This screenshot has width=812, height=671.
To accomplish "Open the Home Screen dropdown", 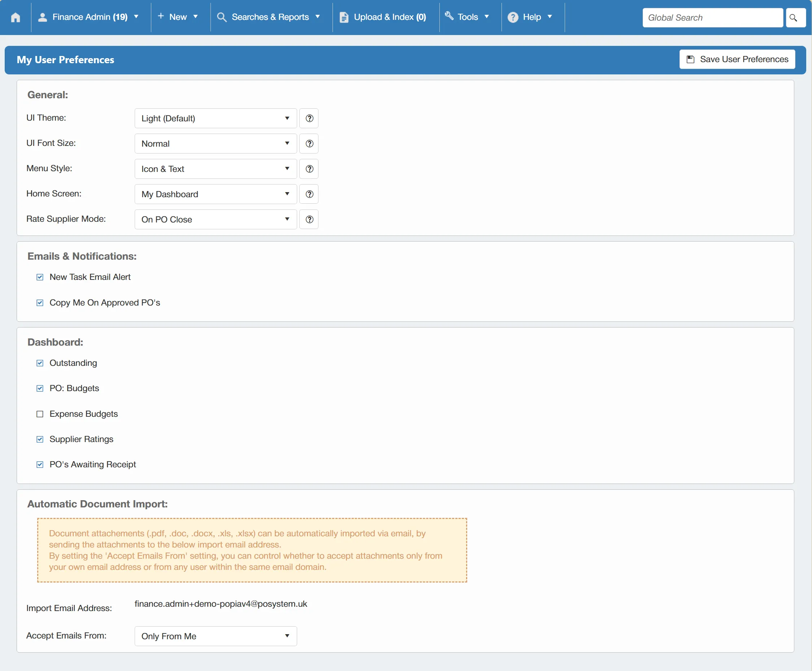I will [x=216, y=194].
